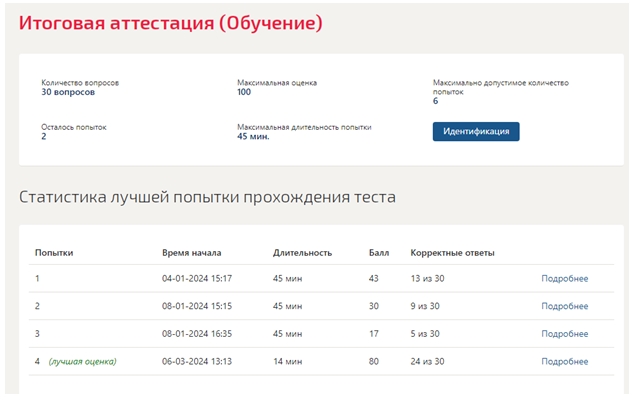Click the Балл column header

pos(379,253)
